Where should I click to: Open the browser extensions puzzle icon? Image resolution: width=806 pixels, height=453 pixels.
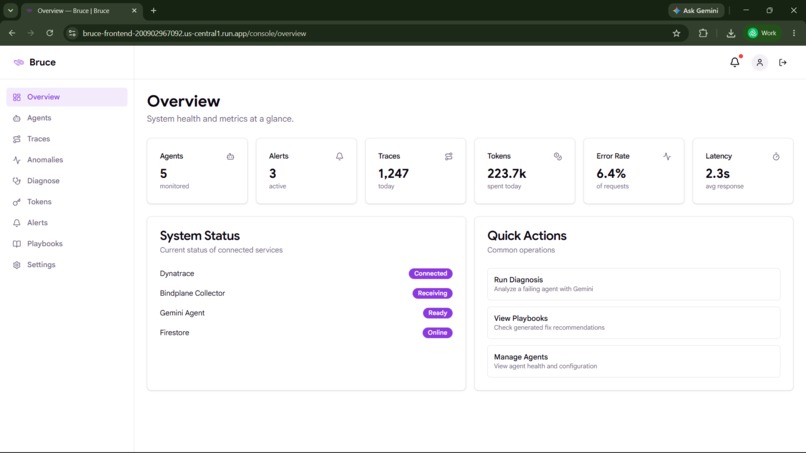(x=703, y=33)
